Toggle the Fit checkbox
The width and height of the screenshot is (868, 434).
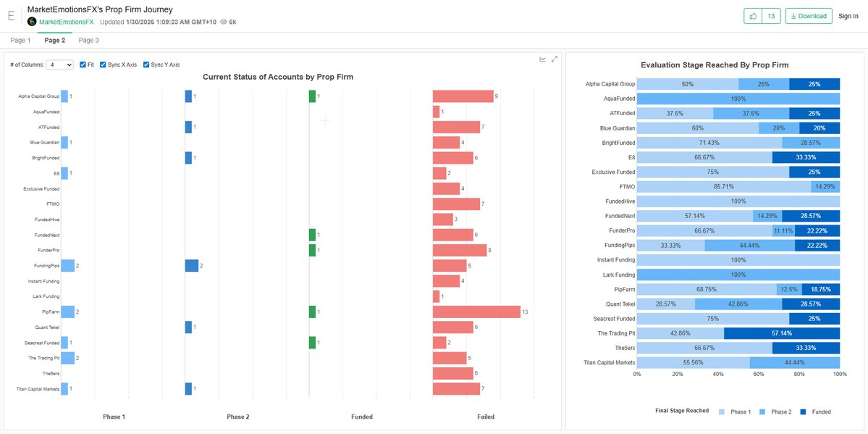pyautogui.click(x=84, y=64)
